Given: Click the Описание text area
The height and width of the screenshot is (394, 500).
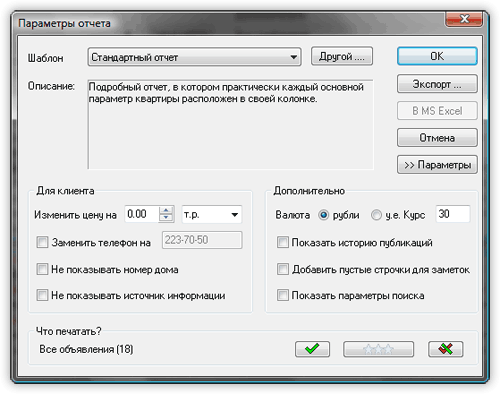Looking at the screenshot, I should point(230,124).
